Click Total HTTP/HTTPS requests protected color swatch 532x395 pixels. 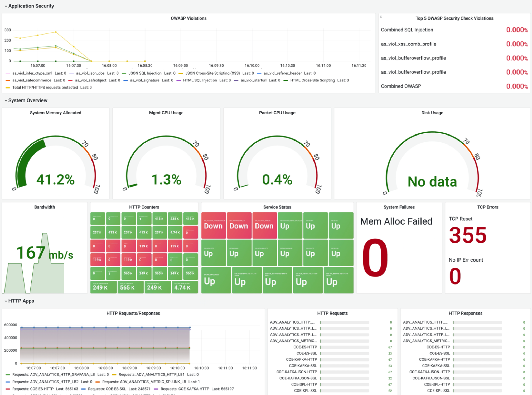[x=8, y=88]
